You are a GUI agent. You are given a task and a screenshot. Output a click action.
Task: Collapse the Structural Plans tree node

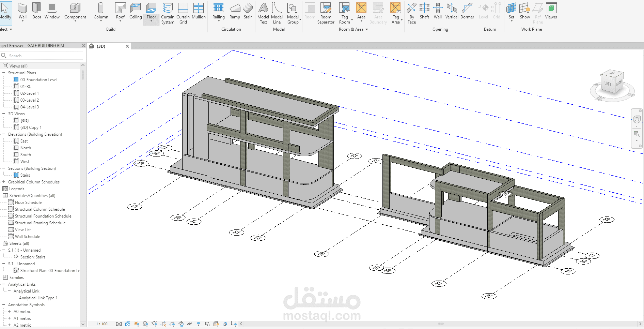pyautogui.click(x=4, y=73)
